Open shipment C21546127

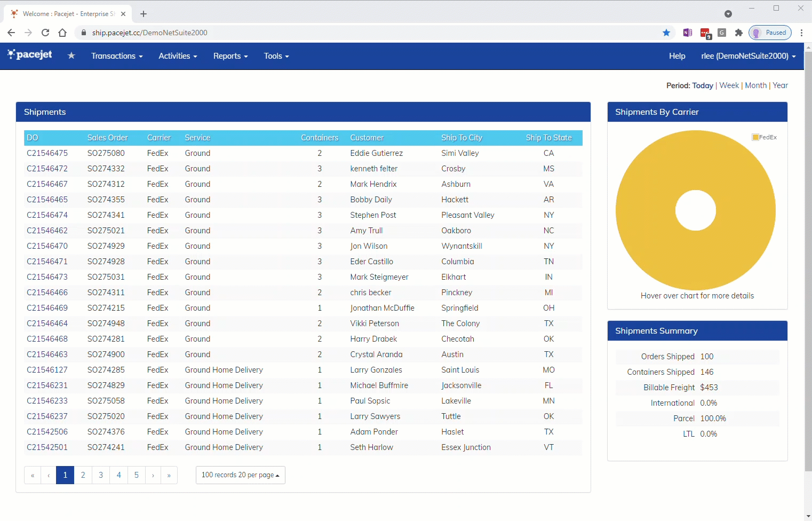click(x=47, y=370)
